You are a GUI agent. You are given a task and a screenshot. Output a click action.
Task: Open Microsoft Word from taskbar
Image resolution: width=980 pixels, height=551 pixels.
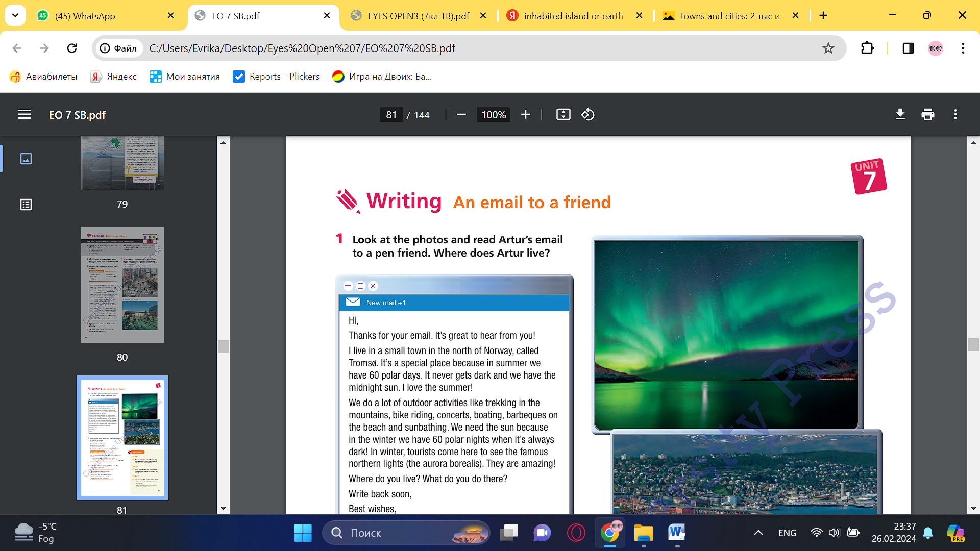[677, 533]
